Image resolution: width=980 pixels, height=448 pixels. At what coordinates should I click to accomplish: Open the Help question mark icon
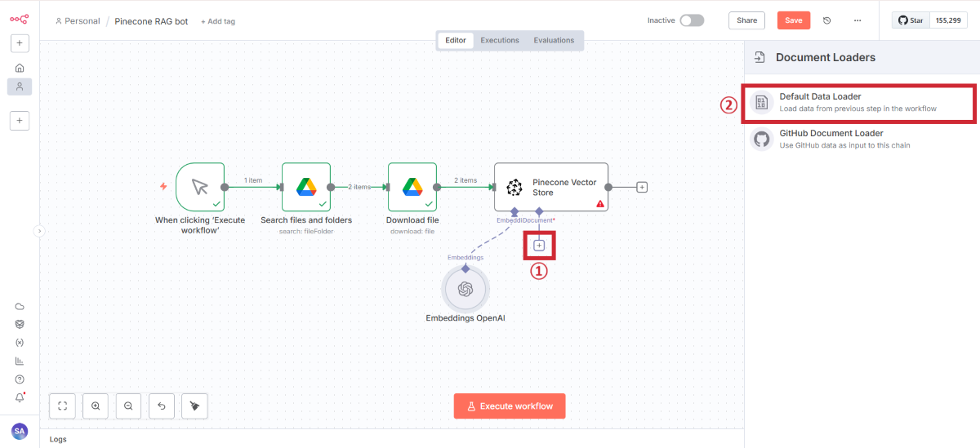pos(20,379)
